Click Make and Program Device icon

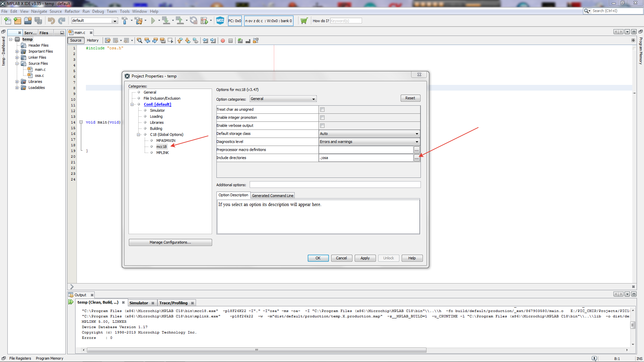click(166, 21)
